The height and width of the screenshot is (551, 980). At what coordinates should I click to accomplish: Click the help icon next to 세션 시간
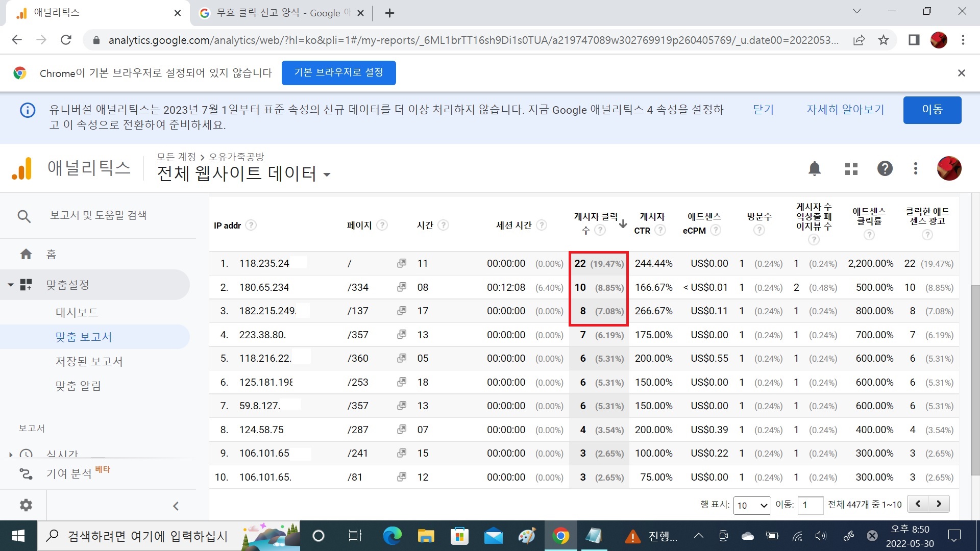click(542, 225)
